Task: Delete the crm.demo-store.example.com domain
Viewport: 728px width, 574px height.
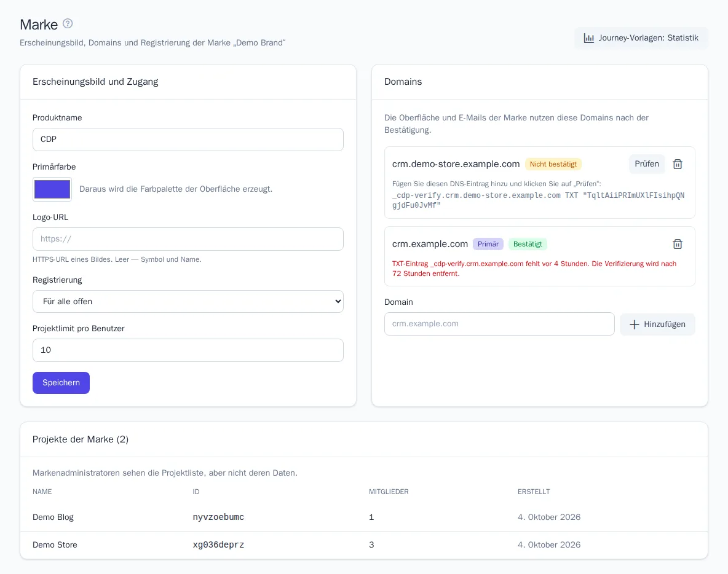Action: pyautogui.click(x=678, y=164)
